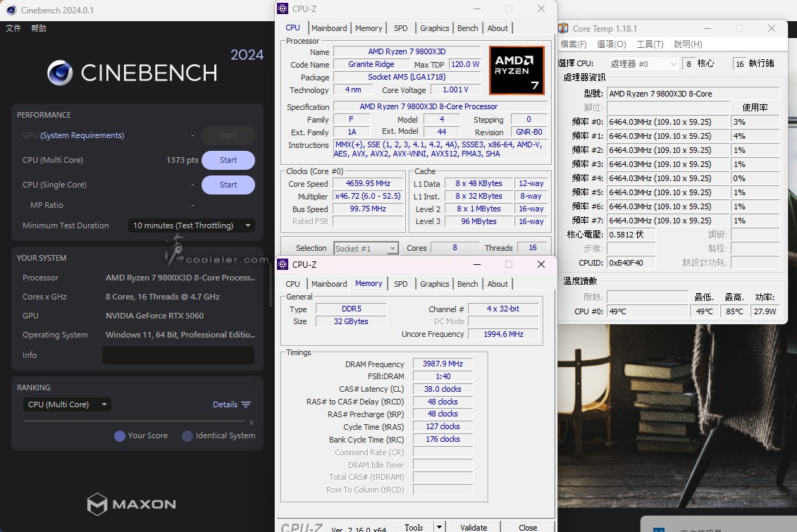Open the 帮助 menu in Cinebench
797x532 pixels.
pos(39,28)
